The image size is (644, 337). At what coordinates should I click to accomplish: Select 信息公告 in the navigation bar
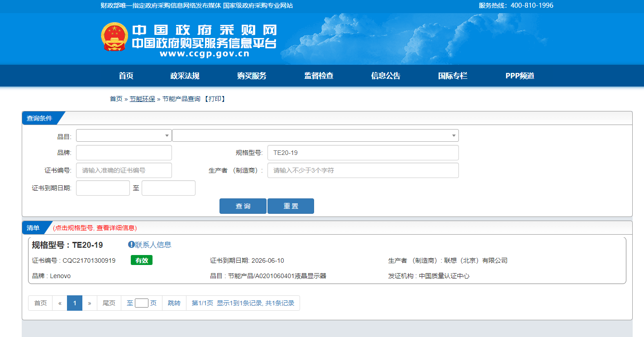[x=385, y=76]
